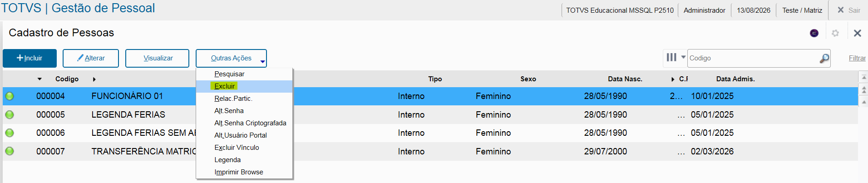Click the Alterar button
868x183 pixels.
pos(91,58)
